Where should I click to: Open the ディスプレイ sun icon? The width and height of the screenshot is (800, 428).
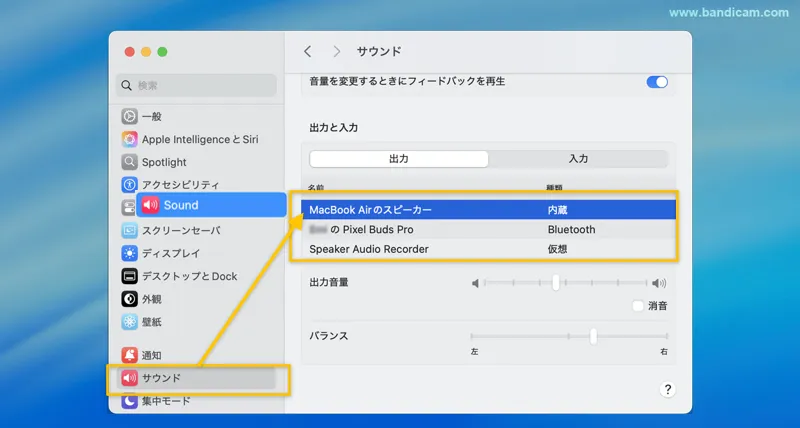130,254
